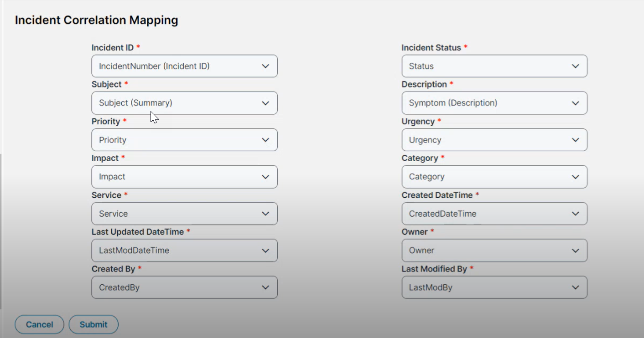Open the Created By dropdown

(184, 287)
